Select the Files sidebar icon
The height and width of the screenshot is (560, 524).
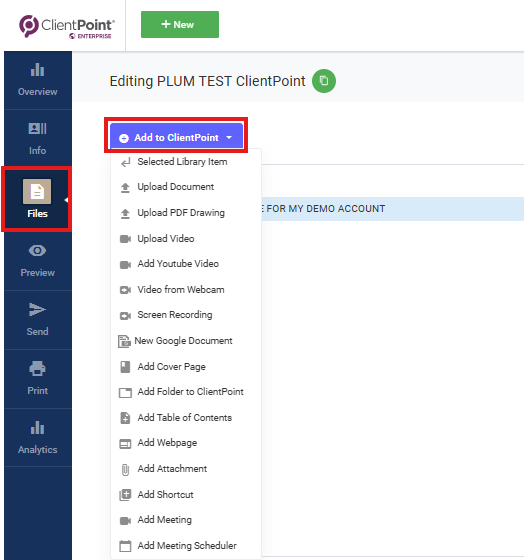click(x=37, y=191)
